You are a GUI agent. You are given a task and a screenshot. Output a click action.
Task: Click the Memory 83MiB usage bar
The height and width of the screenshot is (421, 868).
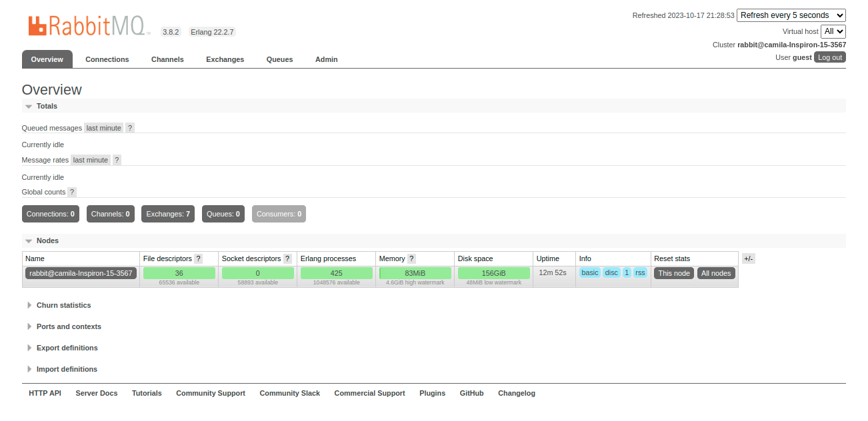(x=415, y=273)
